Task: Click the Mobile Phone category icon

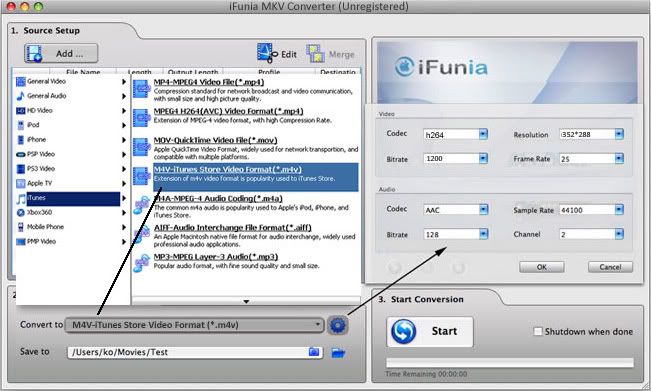Action: (21, 227)
